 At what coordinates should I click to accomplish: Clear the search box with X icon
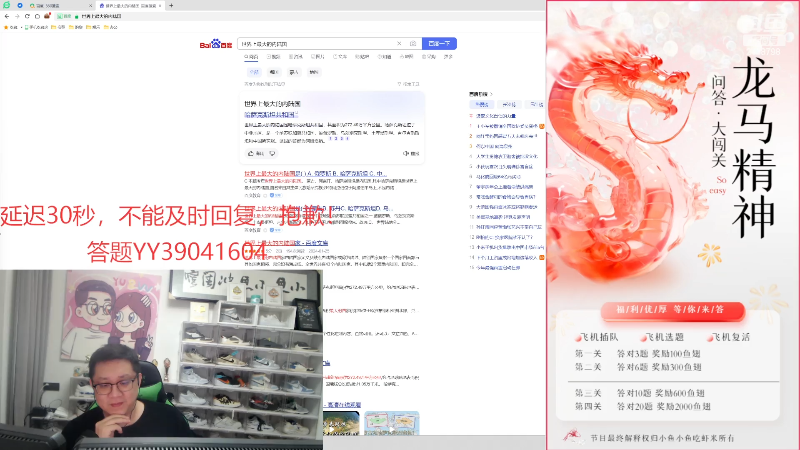[x=399, y=44]
